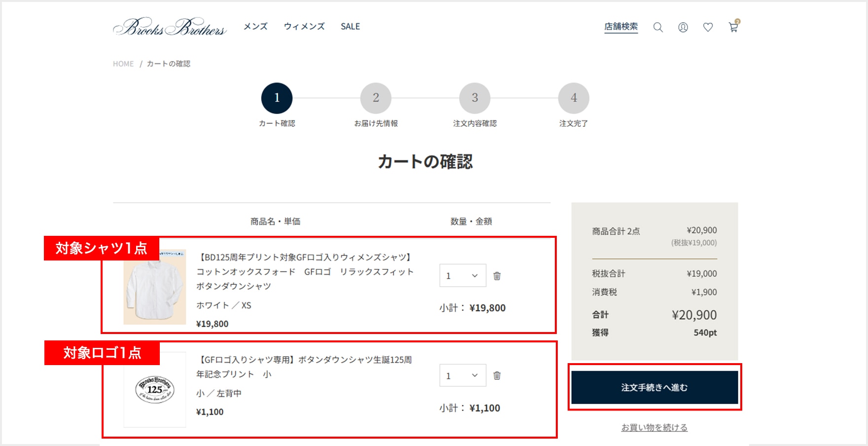Open the SALE menu
868x446 pixels.
pyautogui.click(x=350, y=27)
